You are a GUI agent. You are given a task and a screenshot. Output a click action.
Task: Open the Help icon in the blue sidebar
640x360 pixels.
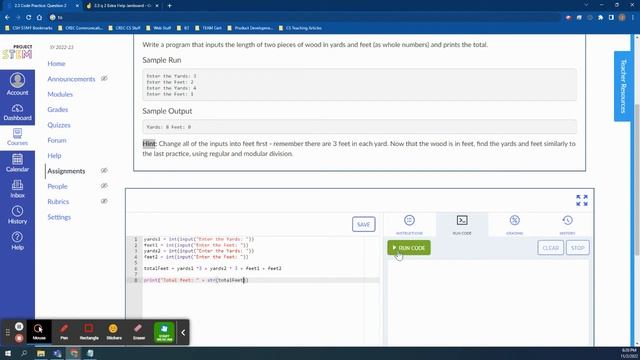pos(17,241)
